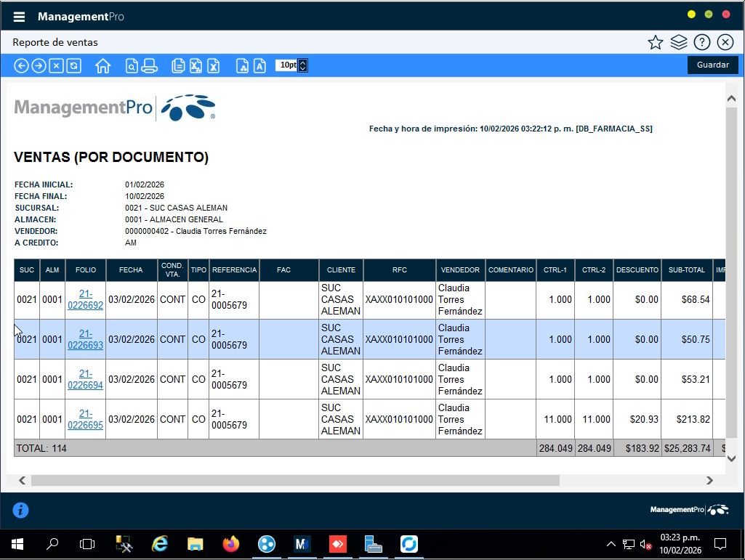This screenshot has height=560, width=745.
Task: Open Firefox from the Windows taskbar
Action: tap(231, 543)
